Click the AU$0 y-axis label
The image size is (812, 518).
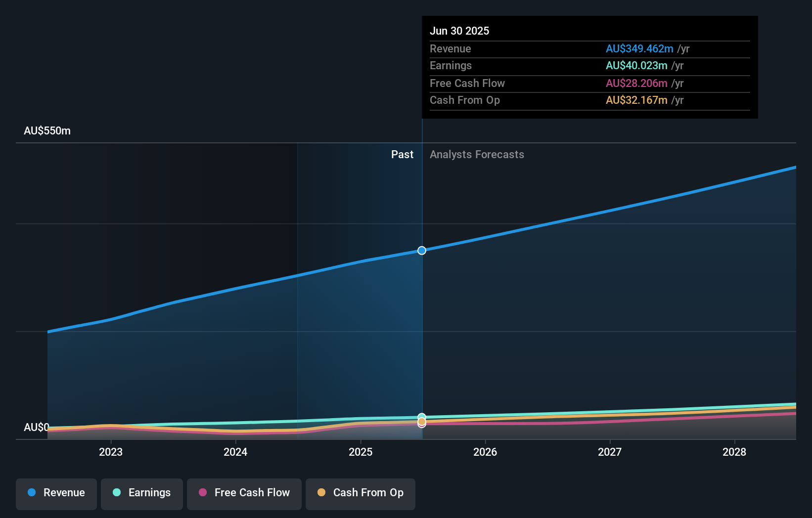(x=37, y=427)
